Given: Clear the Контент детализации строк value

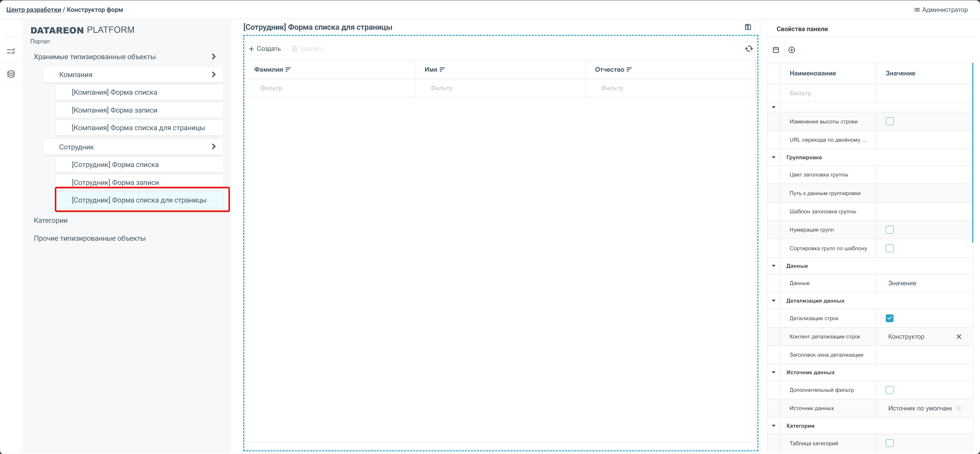Looking at the screenshot, I should (958, 336).
